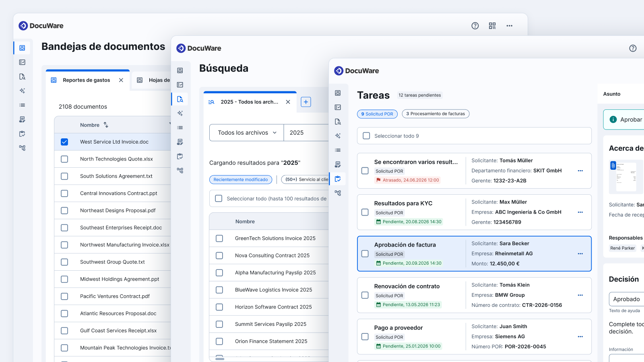Click the QR code icon in Bandejas window header
Viewport: 644px width, 362px height.
point(492,26)
